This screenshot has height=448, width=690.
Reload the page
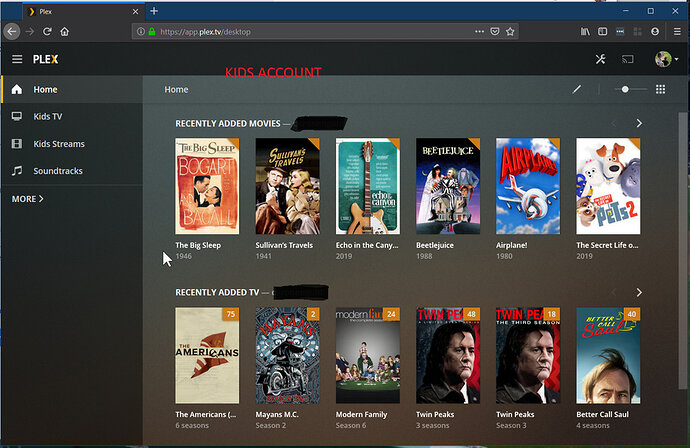click(x=47, y=32)
